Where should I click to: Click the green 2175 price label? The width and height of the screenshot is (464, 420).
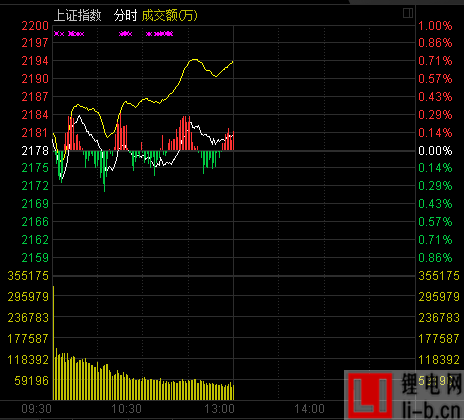[x=35, y=168]
